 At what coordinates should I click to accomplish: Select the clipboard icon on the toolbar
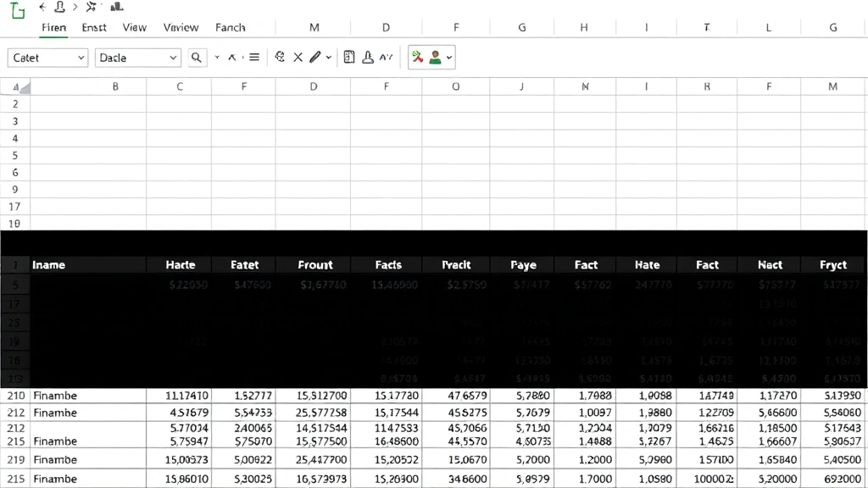349,58
